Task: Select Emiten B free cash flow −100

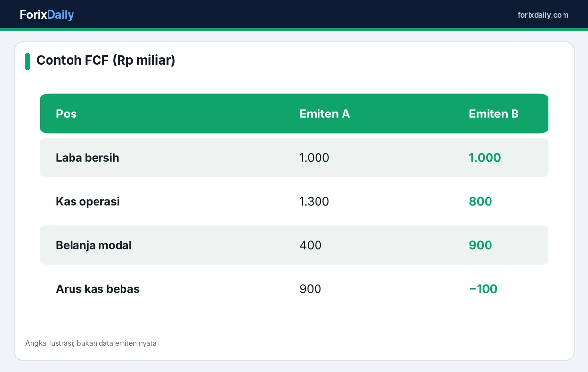Action: (x=483, y=289)
